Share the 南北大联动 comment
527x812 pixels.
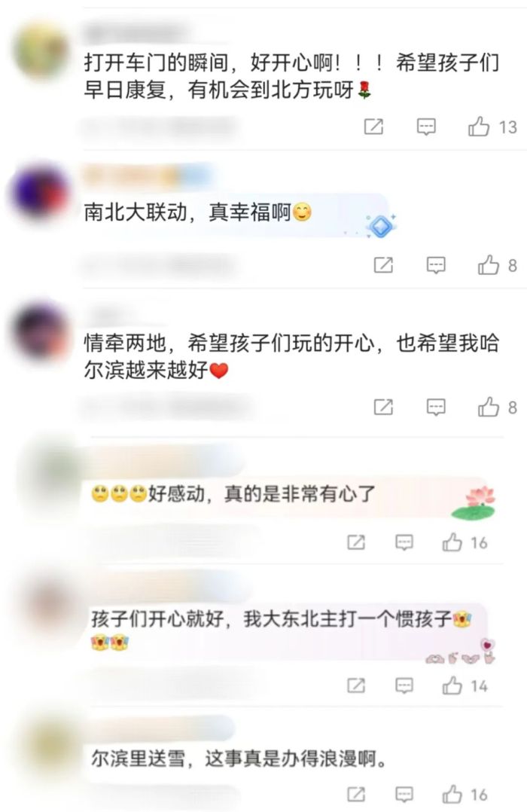(x=383, y=265)
